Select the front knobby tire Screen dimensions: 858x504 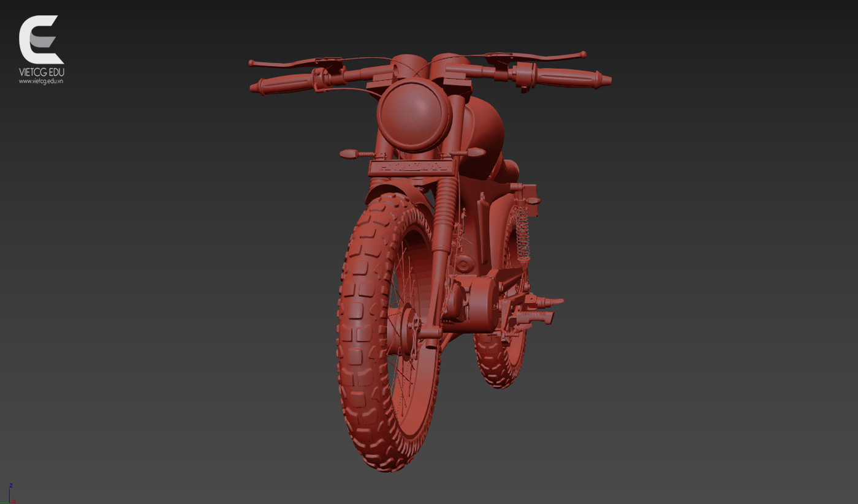tap(362, 343)
